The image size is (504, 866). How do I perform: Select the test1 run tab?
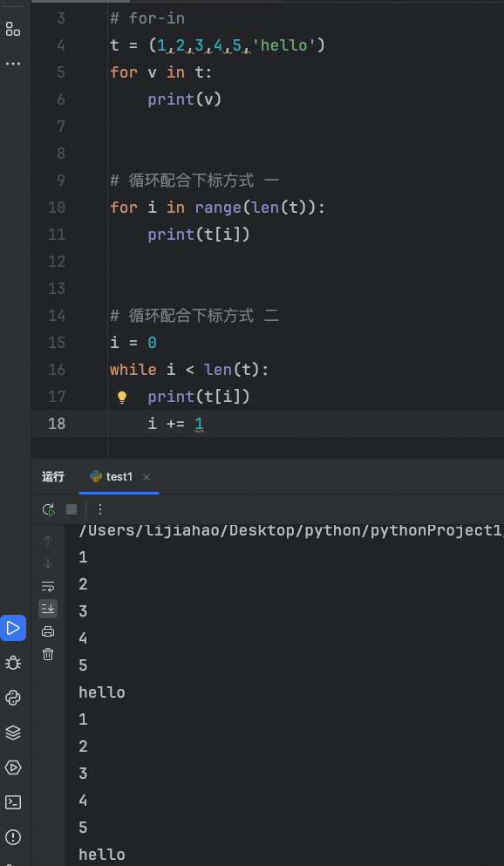click(112, 477)
